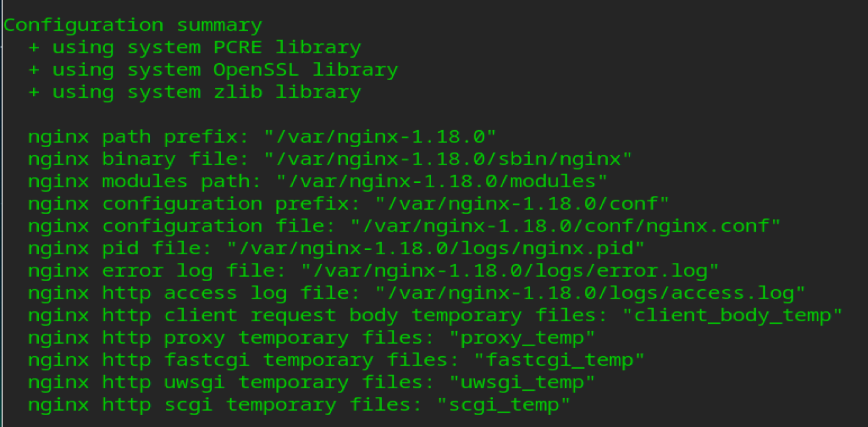Screen dimensions: 868x427
Task: Click the "nginx pid file" label text
Action: [120, 249]
